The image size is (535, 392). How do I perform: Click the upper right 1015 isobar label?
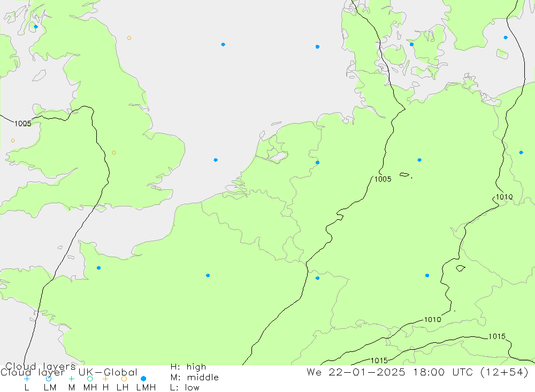(497, 337)
